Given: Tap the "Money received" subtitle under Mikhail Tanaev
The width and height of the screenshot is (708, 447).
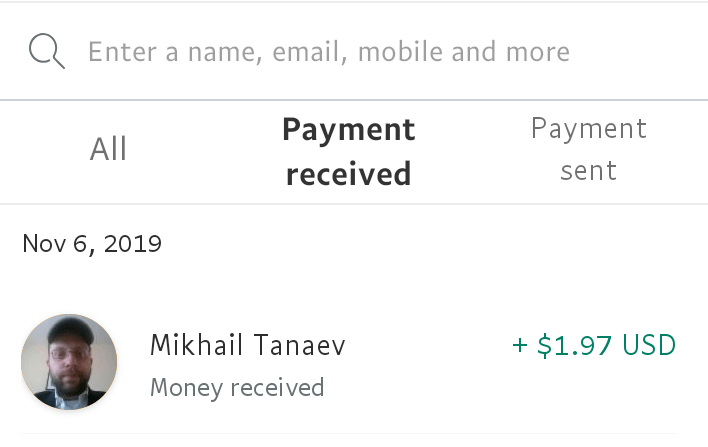Looking at the screenshot, I should coord(237,387).
